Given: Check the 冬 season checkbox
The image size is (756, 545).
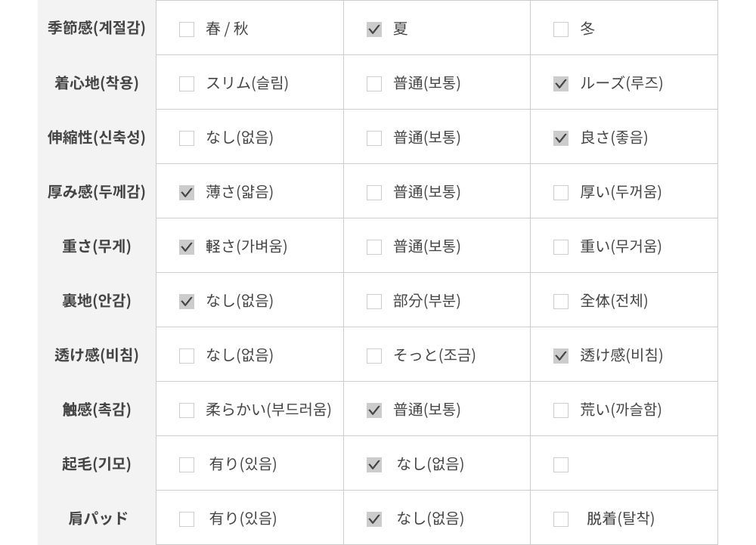Looking at the screenshot, I should pos(561,29).
